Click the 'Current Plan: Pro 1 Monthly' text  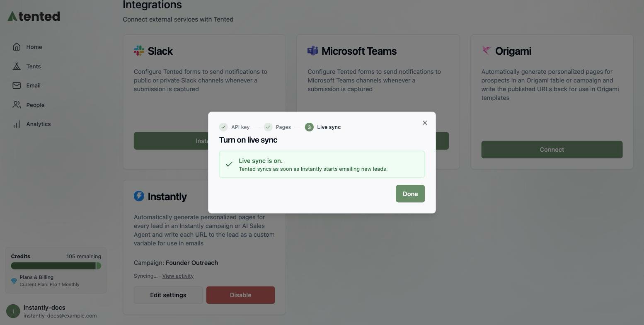click(49, 284)
